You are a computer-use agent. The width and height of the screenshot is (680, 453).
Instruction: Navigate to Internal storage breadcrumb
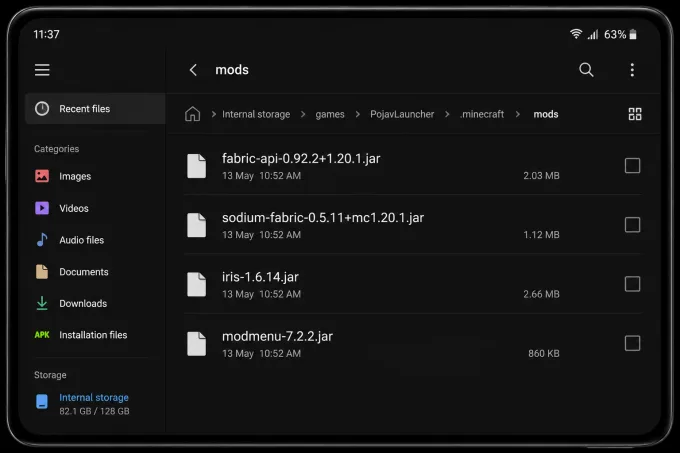click(x=256, y=114)
